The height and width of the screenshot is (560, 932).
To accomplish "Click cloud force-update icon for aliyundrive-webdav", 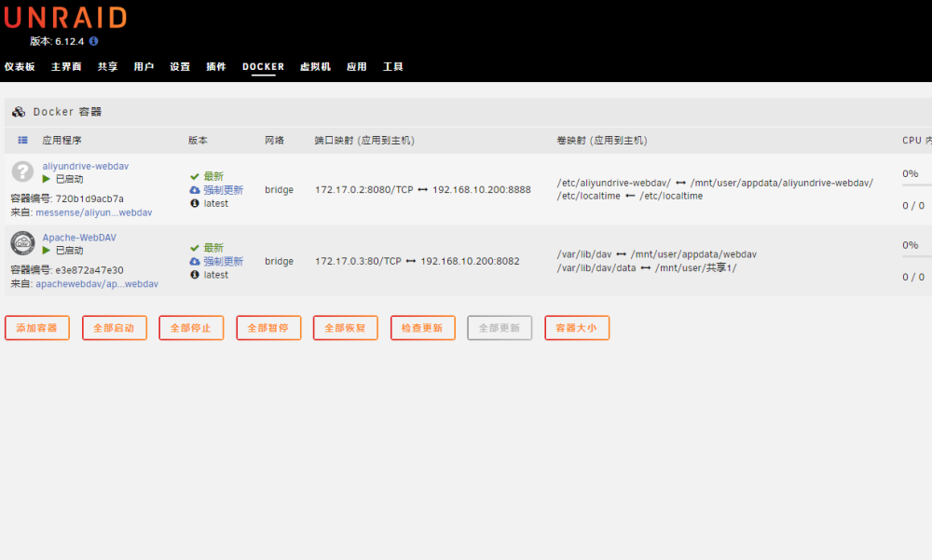I will pos(195,190).
